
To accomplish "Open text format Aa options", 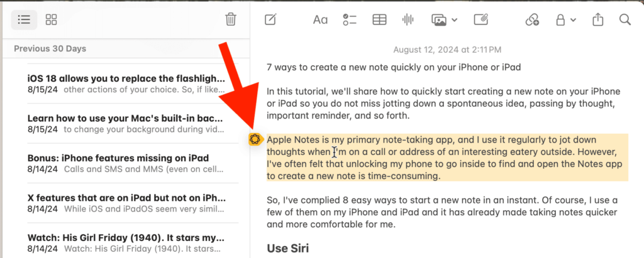I will click(x=320, y=19).
